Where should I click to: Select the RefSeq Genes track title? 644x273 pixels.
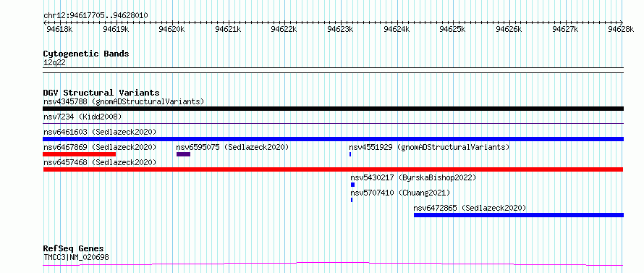74,249
